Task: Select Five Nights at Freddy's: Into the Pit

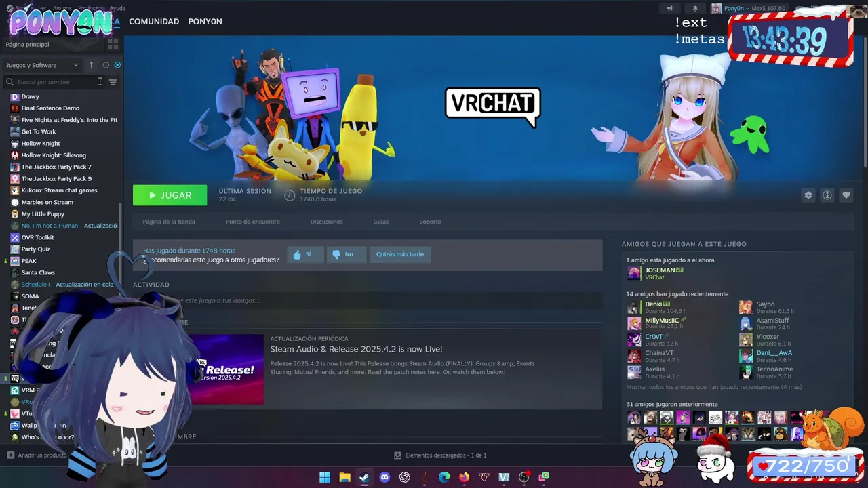Action: tap(69, 120)
